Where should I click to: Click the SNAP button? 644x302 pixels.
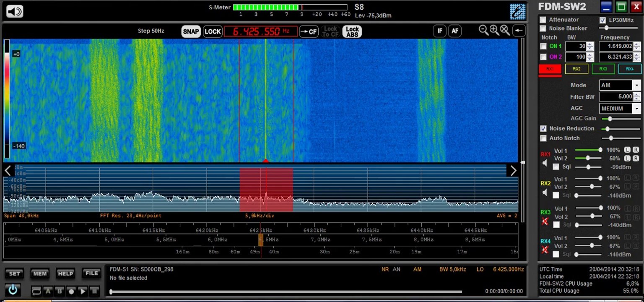click(191, 31)
